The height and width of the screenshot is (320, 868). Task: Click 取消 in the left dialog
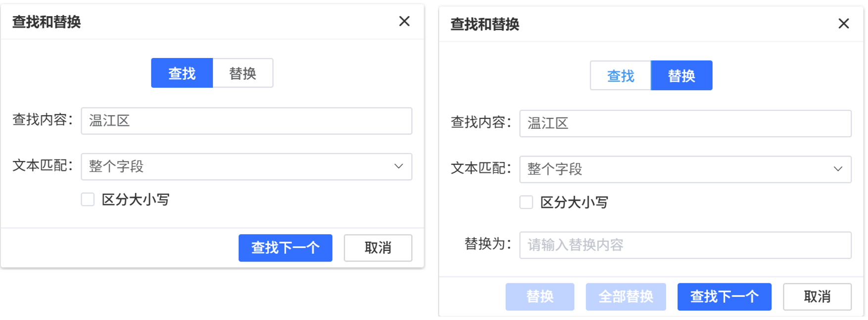point(378,248)
